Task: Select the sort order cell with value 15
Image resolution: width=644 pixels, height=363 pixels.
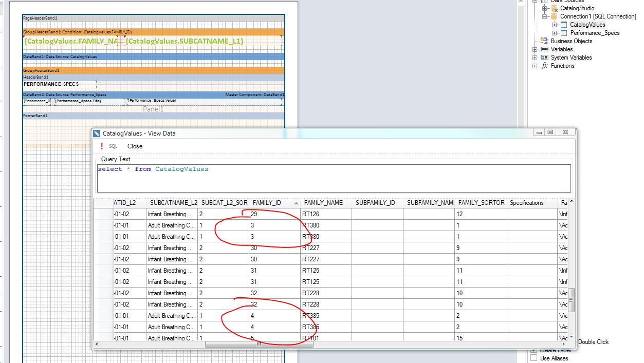Action: [480, 338]
